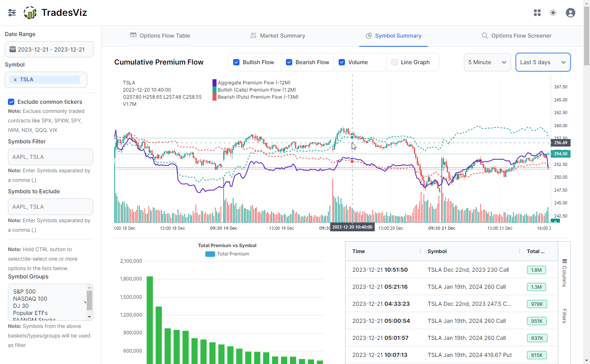Select NASDAQ 100 in Symbol Groups
Viewport: 590px width, 364px height.
(30, 299)
